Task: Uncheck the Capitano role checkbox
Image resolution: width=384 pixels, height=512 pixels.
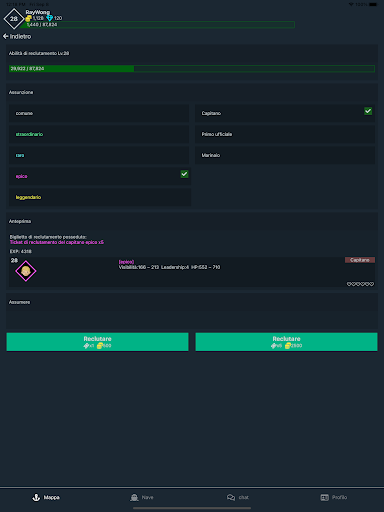Action: (x=368, y=111)
